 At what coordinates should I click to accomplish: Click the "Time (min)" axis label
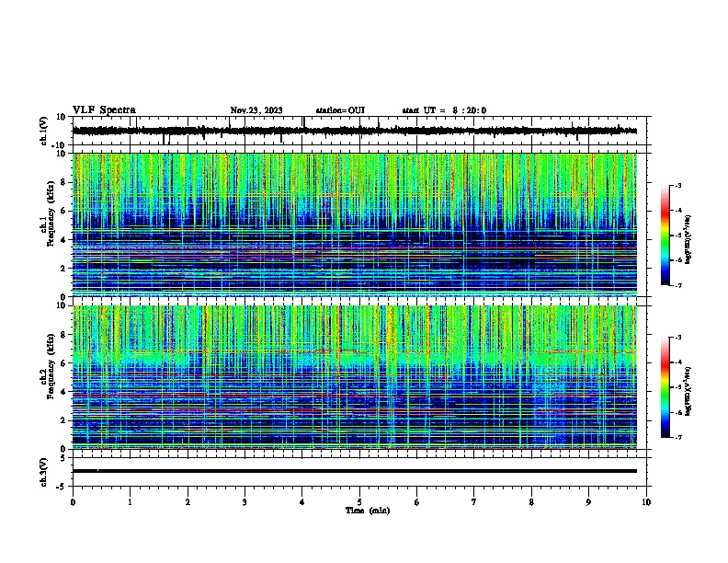coord(368,511)
